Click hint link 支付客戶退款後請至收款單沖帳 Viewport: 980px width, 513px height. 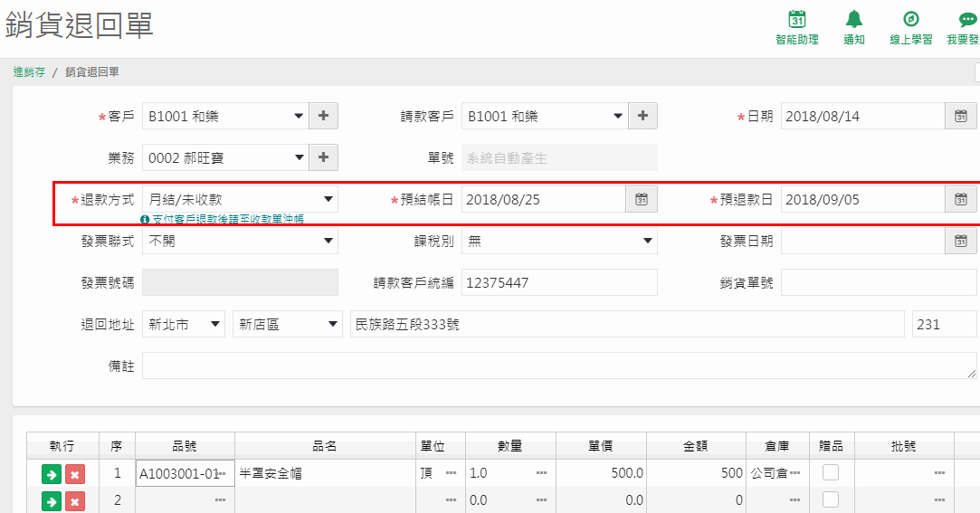(x=228, y=219)
